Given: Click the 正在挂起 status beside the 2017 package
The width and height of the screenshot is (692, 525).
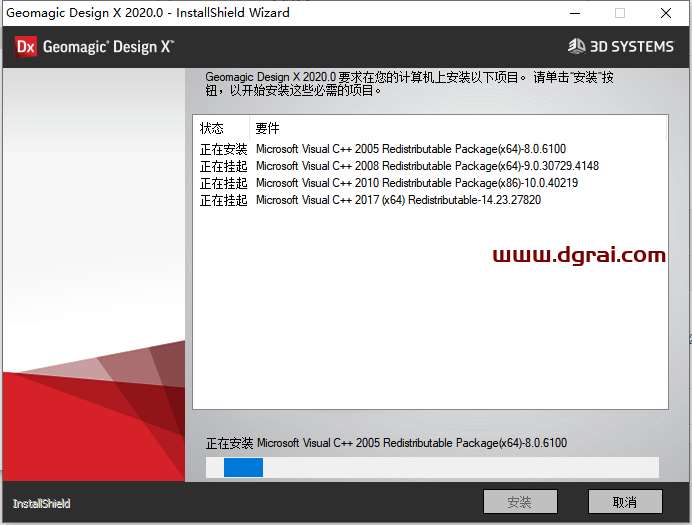Looking at the screenshot, I should pyautogui.click(x=223, y=200).
